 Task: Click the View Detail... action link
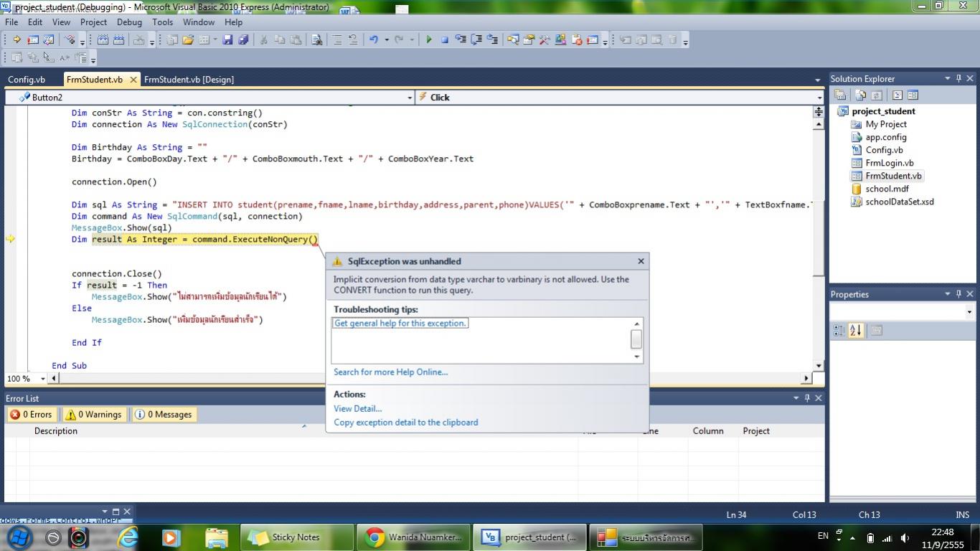(357, 408)
